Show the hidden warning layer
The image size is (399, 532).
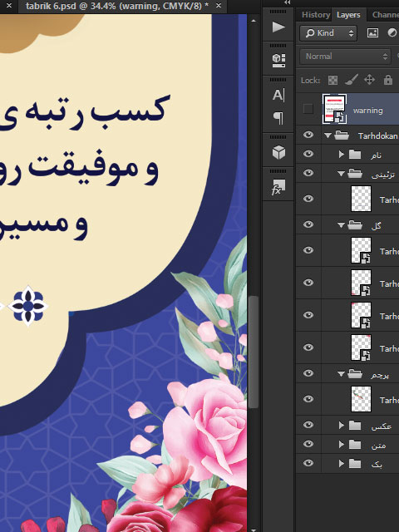click(x=308, y=109)
